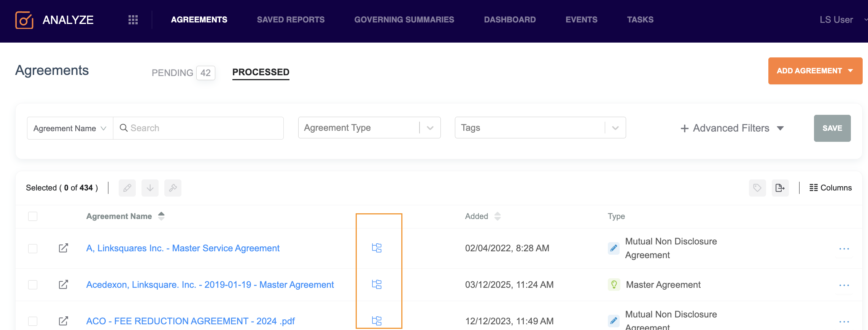The width and height of the screenshot is (868, 330).
Task: Click the export icon beside Columns
Action: click(x=780, y=188)
